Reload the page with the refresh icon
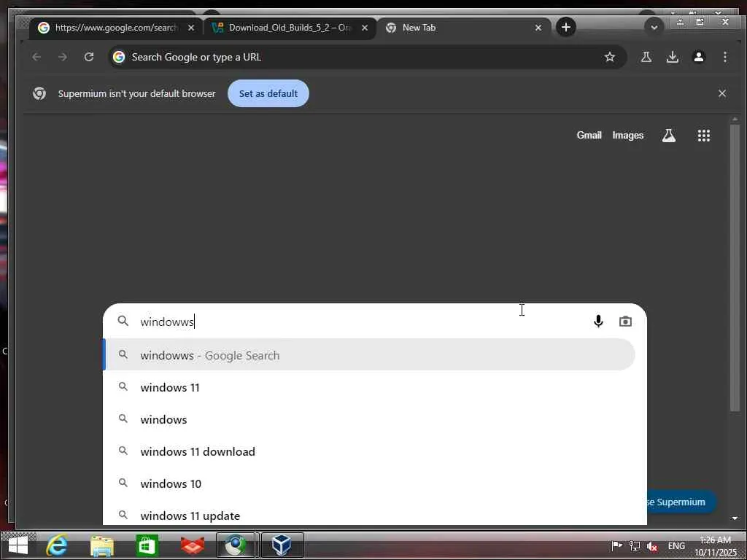Screen dimensions: 747x560 pos(88,57)
